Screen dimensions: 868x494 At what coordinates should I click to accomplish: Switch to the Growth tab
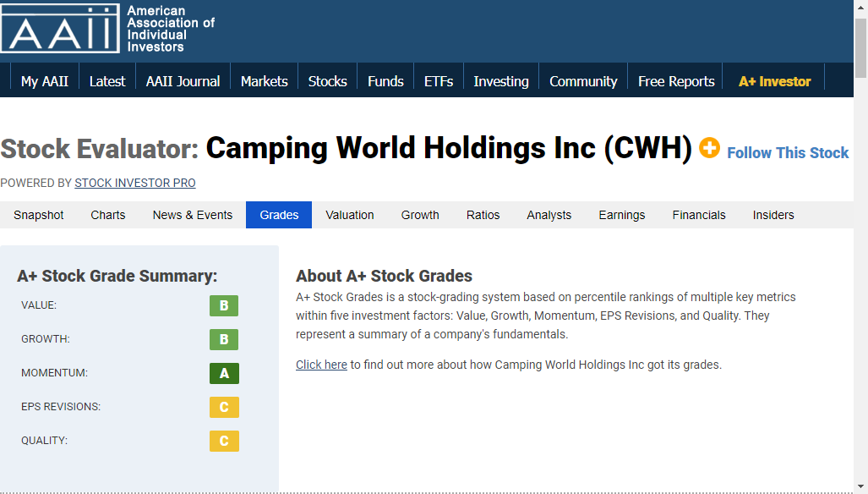pyautogui.click(x=420, y=215)
